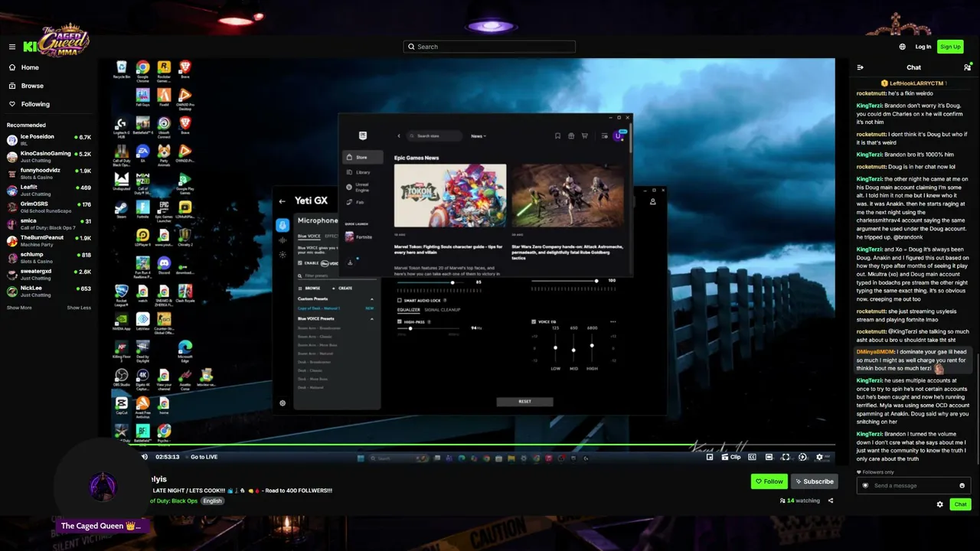Open the Discord desktop shortcut
This screenshot has width=980, height=551.
click(164, 265)
